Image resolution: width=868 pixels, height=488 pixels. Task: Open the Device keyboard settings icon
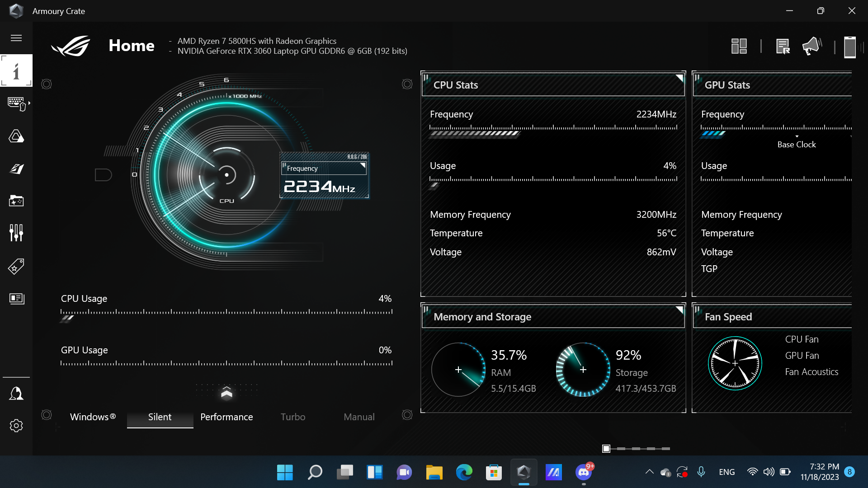(x=16, y=103)
